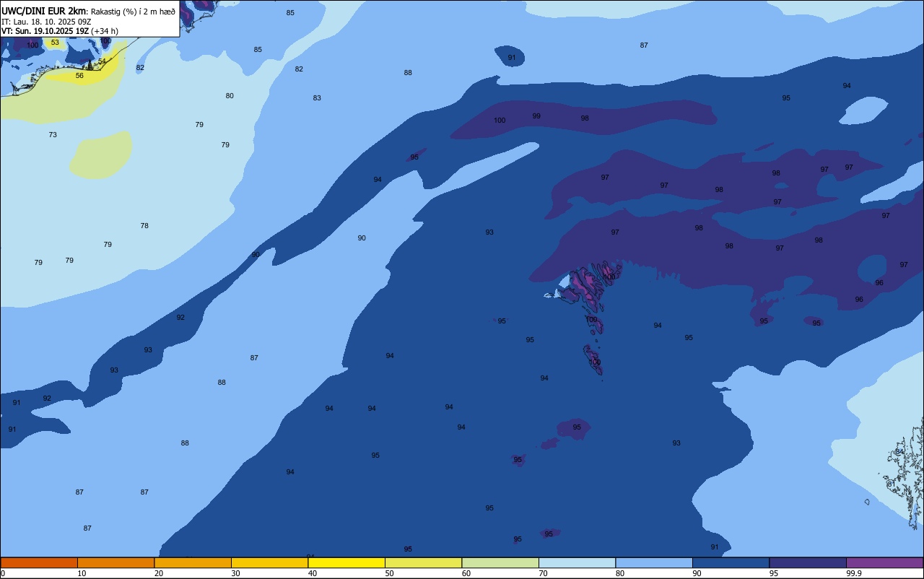Click the '99' value in the purple band

tap(536, 116)
